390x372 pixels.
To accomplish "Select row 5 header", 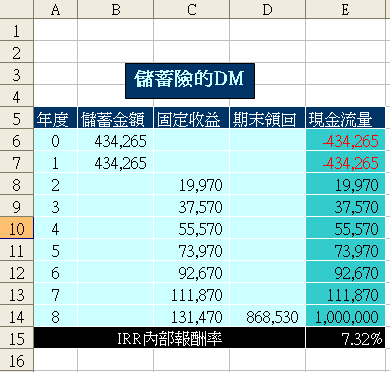I will point(16,118).
